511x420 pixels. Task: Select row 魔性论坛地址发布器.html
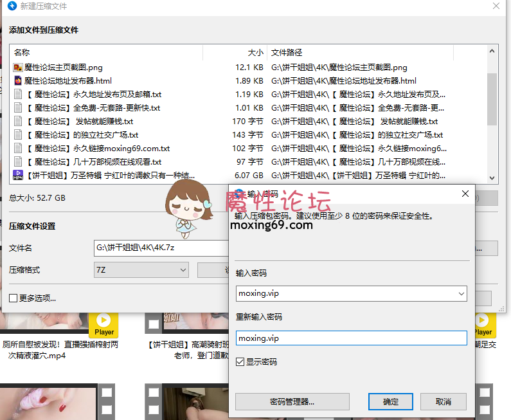(249, 81)
